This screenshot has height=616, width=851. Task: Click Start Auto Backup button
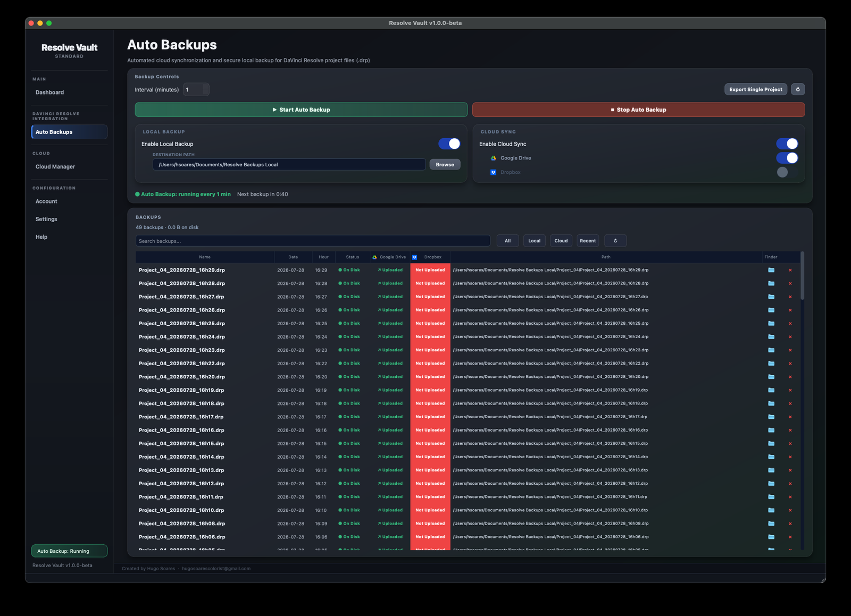[x=301, y=109]
